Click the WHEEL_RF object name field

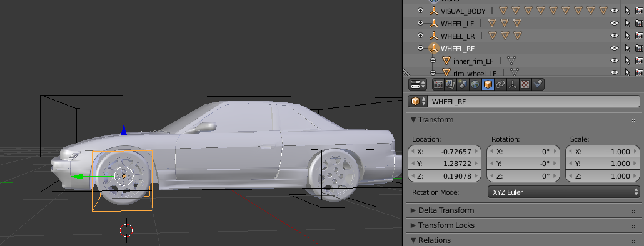pos(533,101)
